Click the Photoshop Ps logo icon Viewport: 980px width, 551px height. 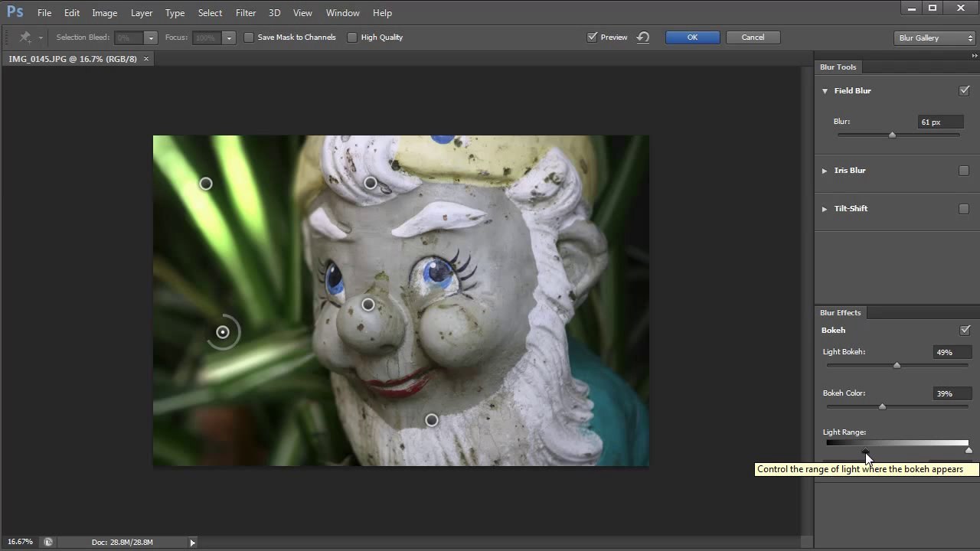[x=15, y=12]
